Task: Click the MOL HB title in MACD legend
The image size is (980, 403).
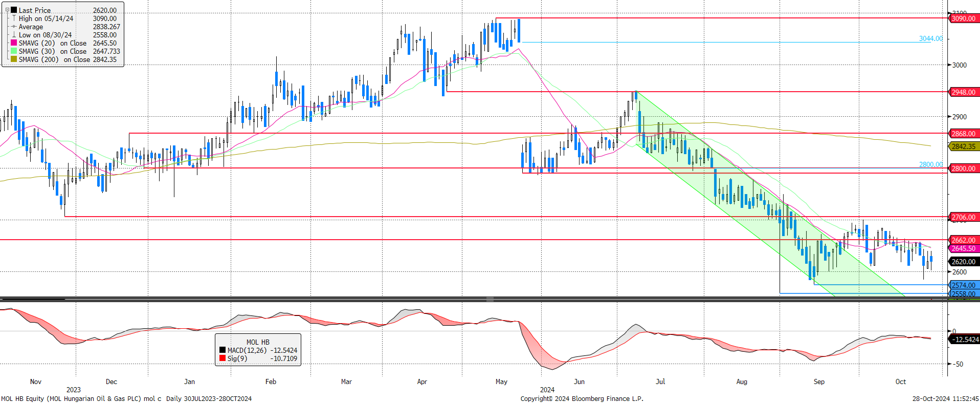Action: [x=258, y=342]
